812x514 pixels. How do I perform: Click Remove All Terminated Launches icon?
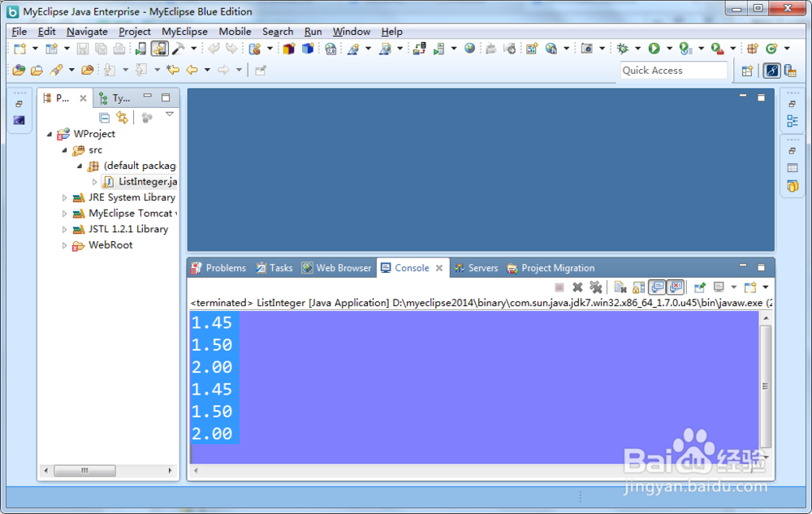(595, 287)
